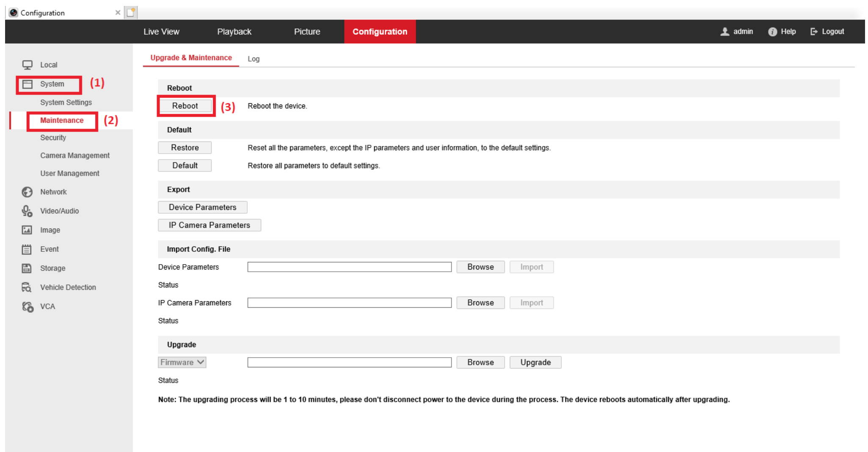Click the firmware upgrade file path field
This screenshot has height=452, width=868.
pos(349,362)
